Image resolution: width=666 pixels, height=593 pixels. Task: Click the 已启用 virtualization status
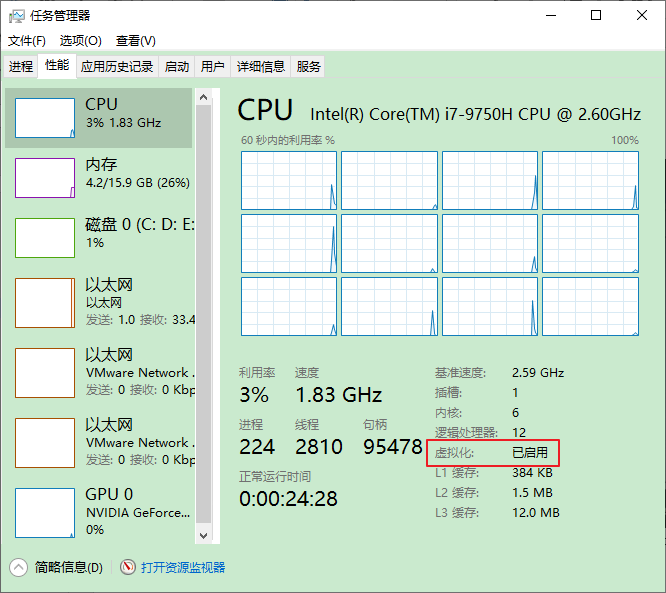point(530,452)
